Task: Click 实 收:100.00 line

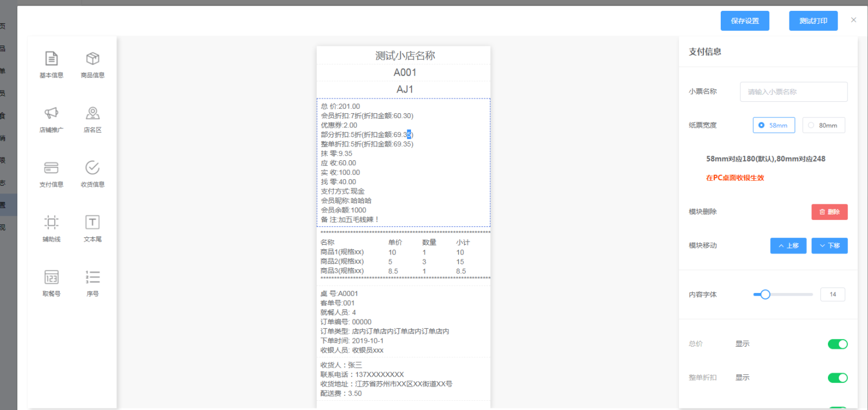Action: (x=340, y=172)
